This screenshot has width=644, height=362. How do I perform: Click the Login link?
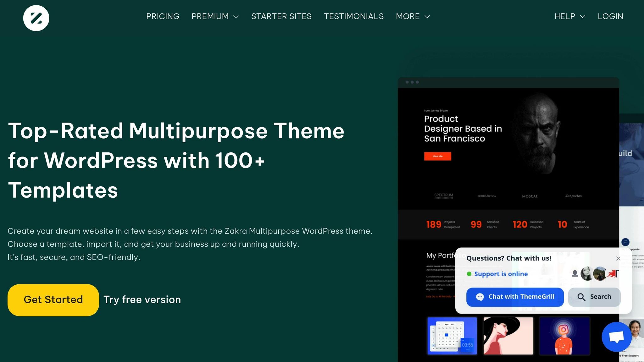(x=610, y=16)
